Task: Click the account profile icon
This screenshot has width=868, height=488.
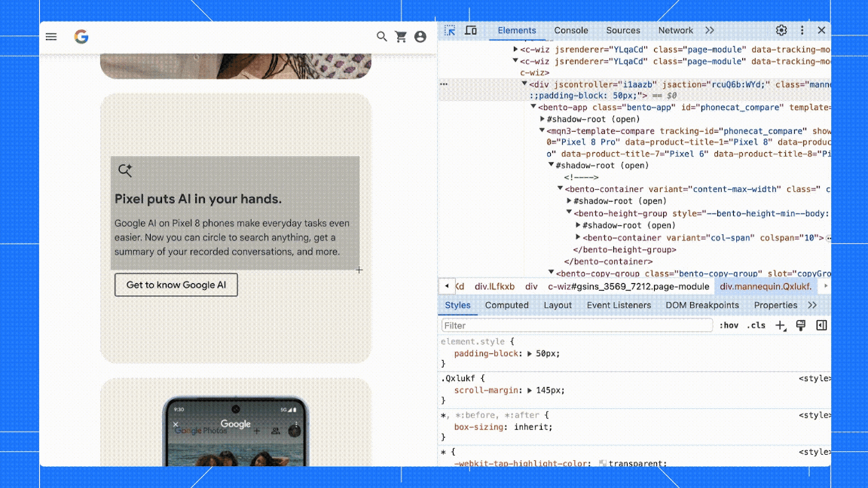Action: coord(420,36)
